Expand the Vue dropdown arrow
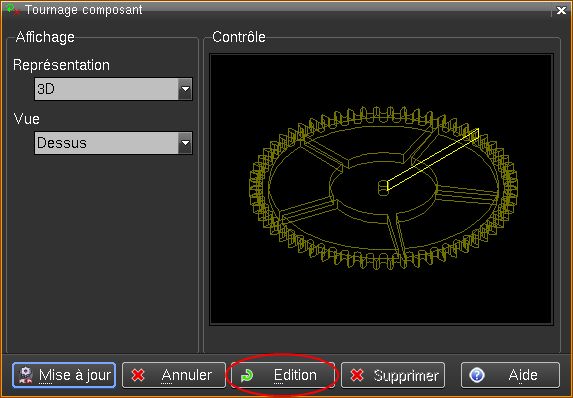Viewport: 573px width, 398px height. [x=185, y=143]
